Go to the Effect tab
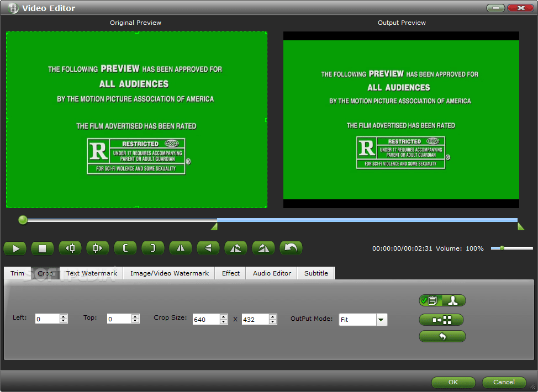This screenshot has height=392, width=538. click(230, 273)
